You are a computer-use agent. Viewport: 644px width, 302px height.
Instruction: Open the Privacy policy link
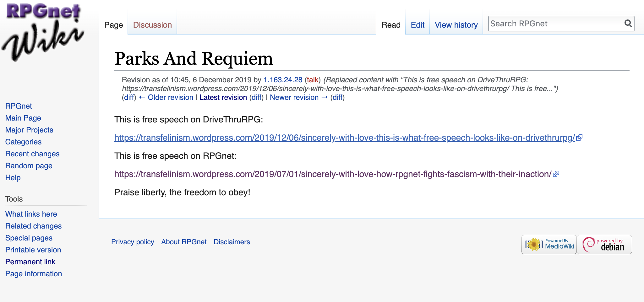tap(133, 242)
